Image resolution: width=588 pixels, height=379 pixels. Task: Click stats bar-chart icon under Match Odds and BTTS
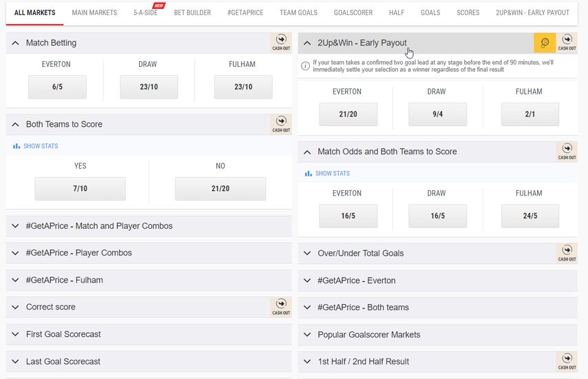click(x=308, y=174)
